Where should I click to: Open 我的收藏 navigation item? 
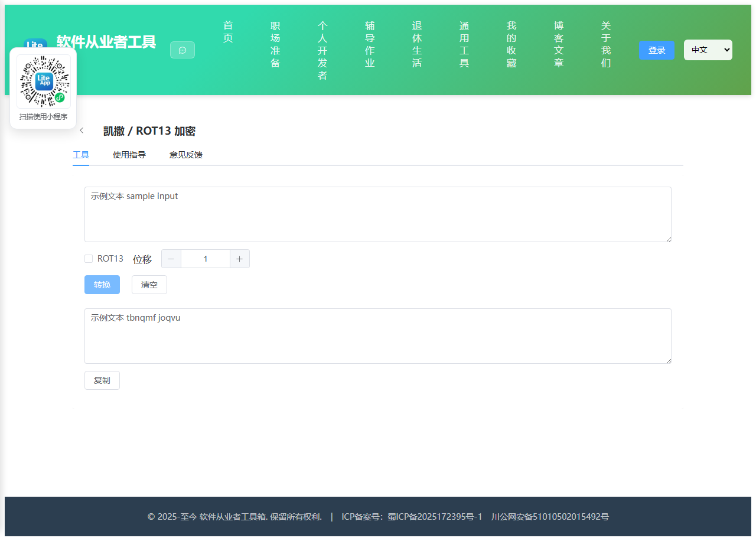pos(511,44)
